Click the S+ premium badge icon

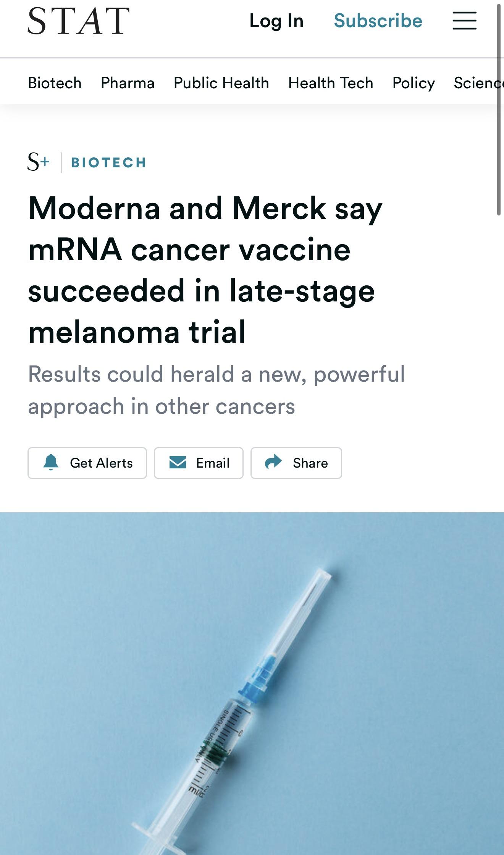click(39, 162)
